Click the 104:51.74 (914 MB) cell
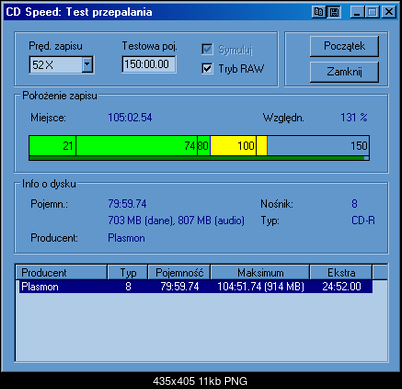 click(x=261, y=287)
